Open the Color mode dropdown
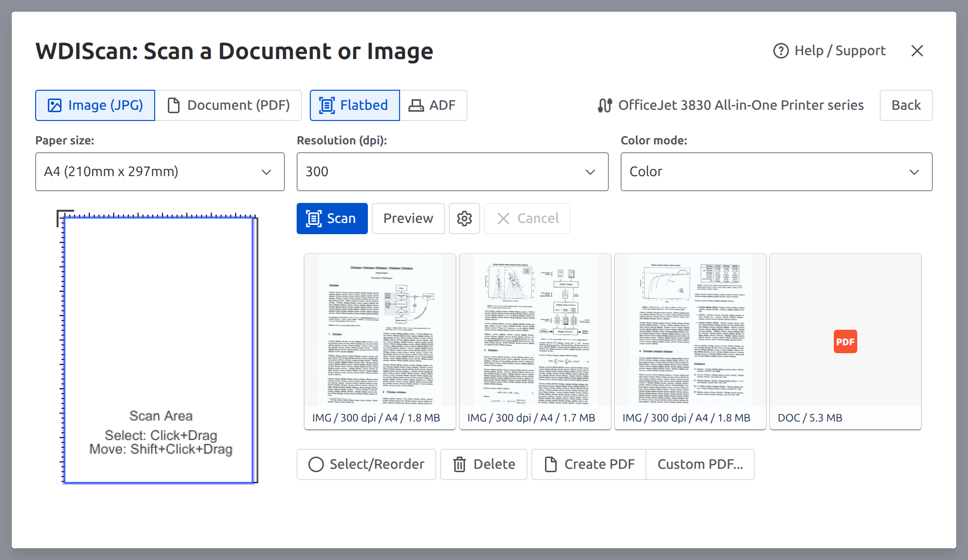The image size is (968, 560). (776, 172)
